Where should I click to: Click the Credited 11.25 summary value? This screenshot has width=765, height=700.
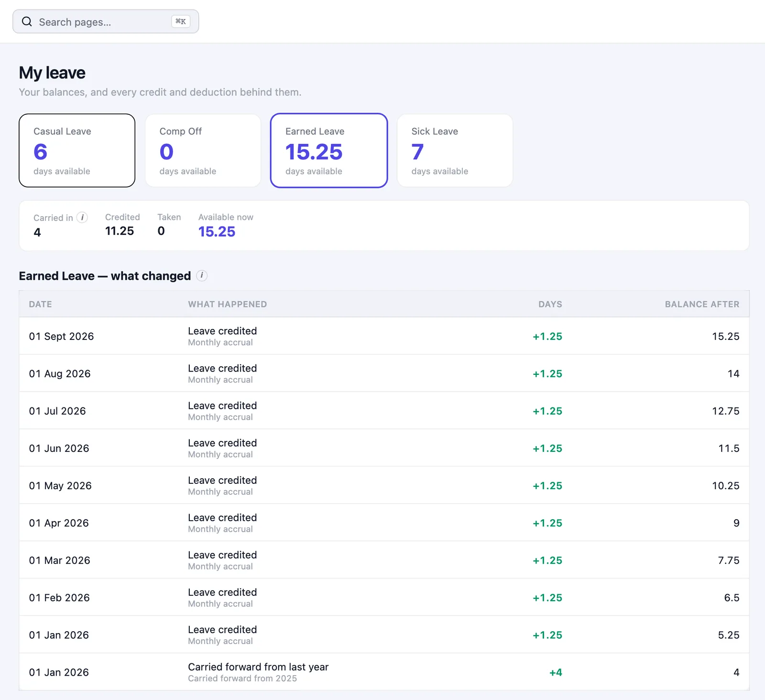click(120, 231)
